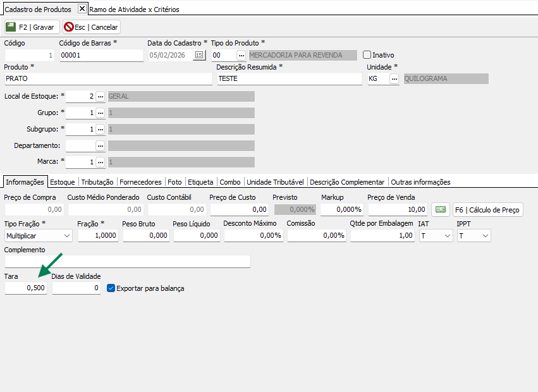538x392 pixels.
Task: Uncheck Exportar para balança
Action: (111, 288)
